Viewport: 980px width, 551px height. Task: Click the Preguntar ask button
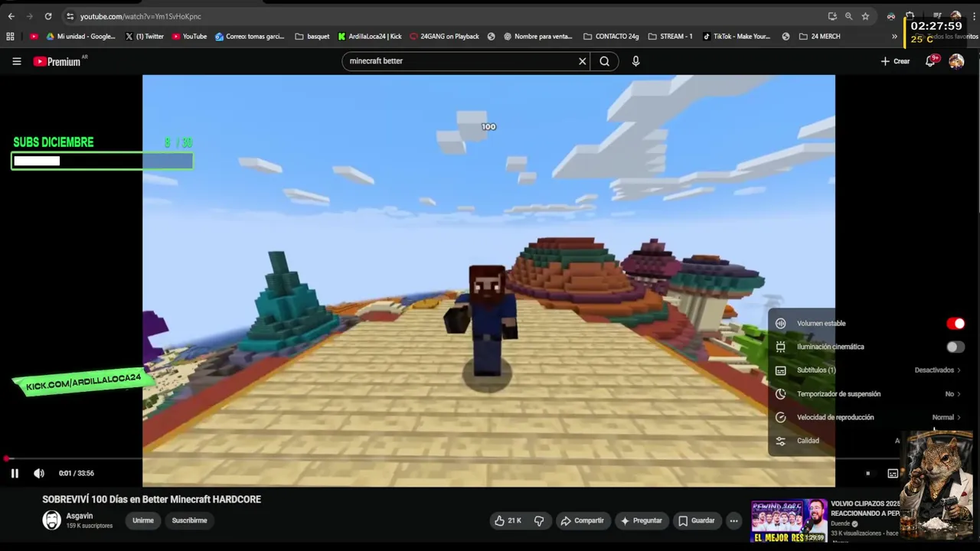click(642, 520)
